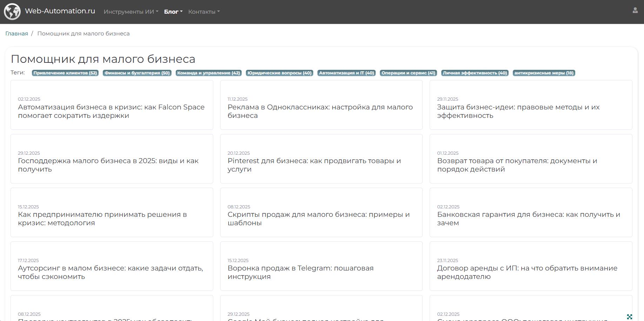Select the Автоматизация и IT tag
This screenshot has width=644, height=321.
tap(347, 73)
